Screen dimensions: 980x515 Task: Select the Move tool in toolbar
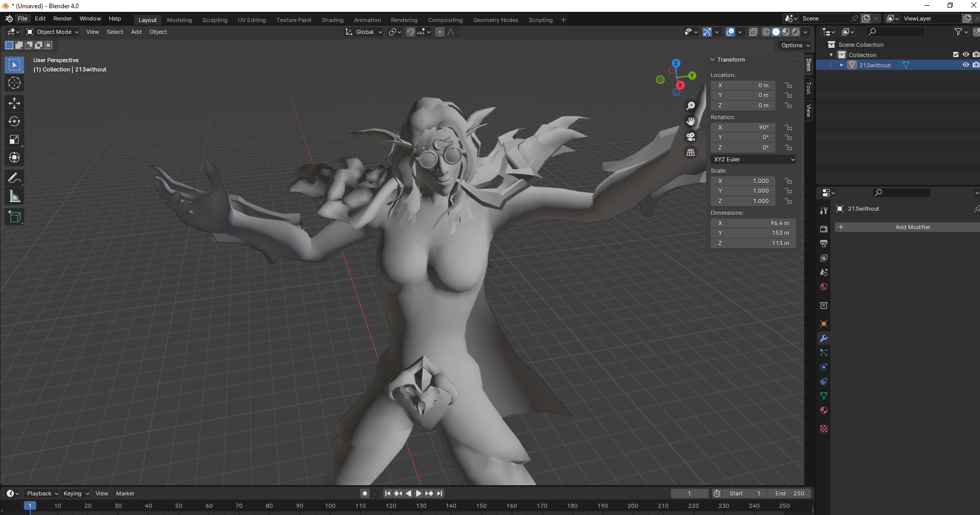14,103
